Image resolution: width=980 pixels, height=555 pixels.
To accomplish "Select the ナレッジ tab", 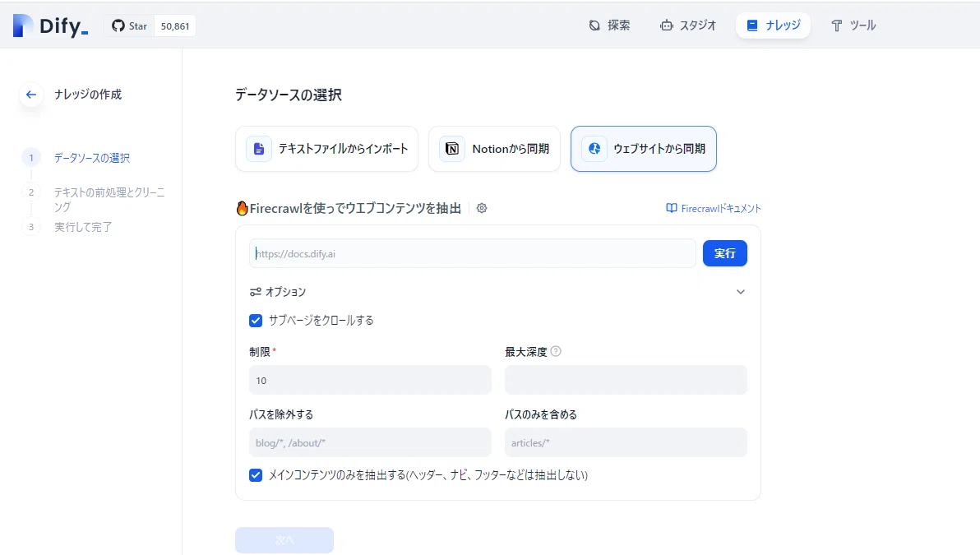I will [x=773, y=25].
